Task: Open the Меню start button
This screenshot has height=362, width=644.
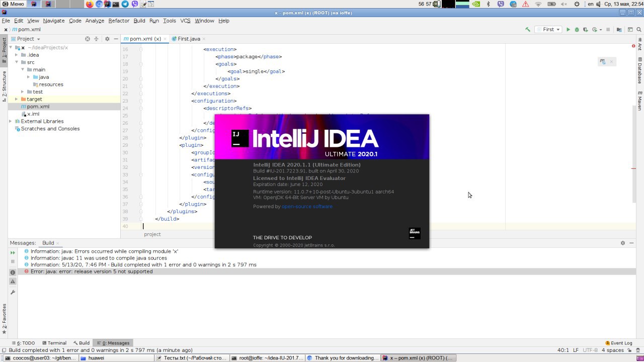Action: tap(13, 4)
